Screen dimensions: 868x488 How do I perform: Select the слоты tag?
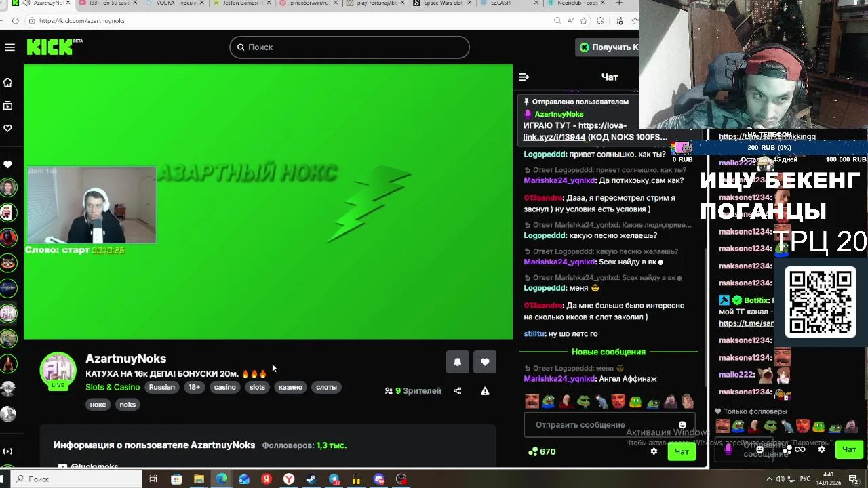[x=326, y=387]
